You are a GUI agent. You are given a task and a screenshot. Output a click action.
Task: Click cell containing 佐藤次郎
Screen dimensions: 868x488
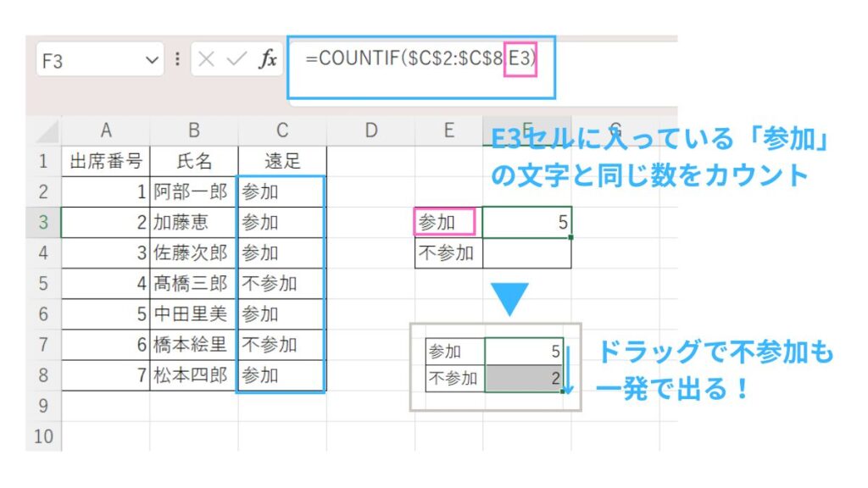[x=194, y=252]
